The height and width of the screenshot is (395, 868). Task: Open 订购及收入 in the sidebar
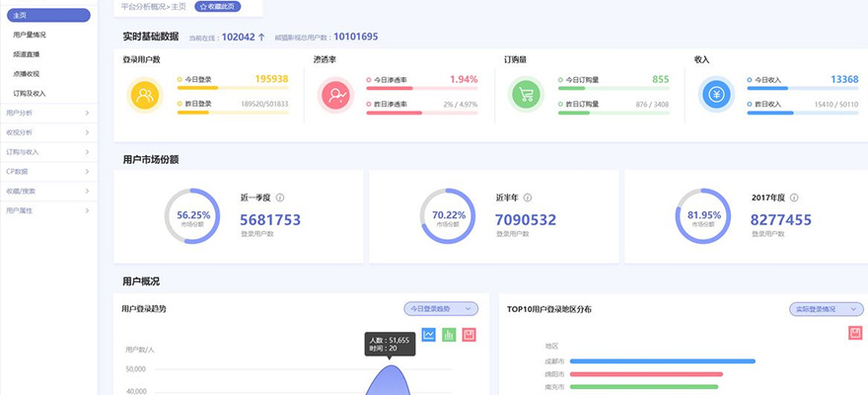click(30, 94)
